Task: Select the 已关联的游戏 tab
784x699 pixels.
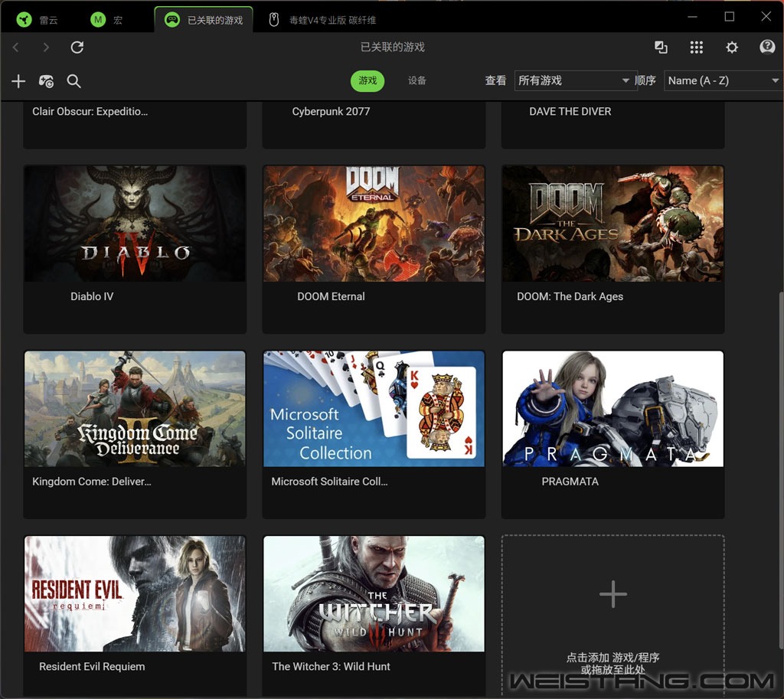Action: [x=204, y=19]
